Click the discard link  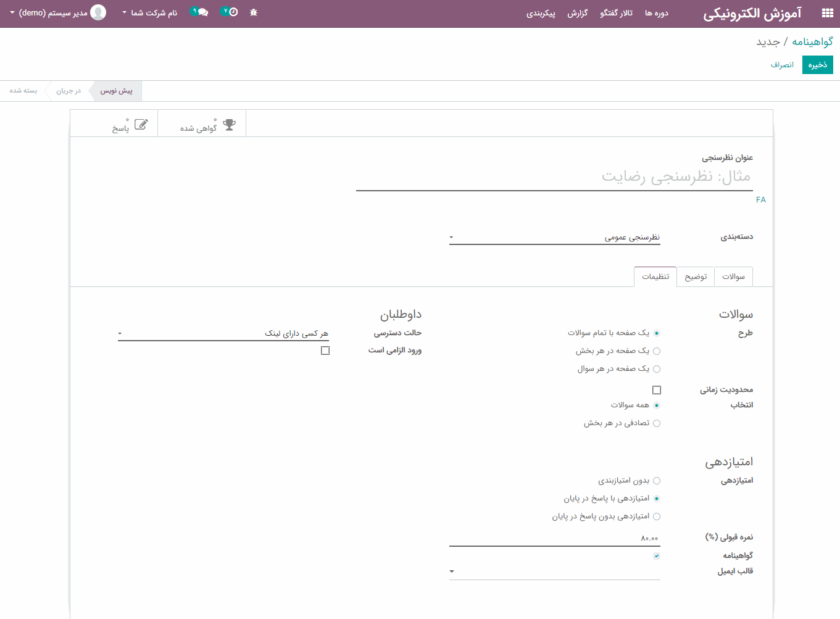tap(782, 65)
